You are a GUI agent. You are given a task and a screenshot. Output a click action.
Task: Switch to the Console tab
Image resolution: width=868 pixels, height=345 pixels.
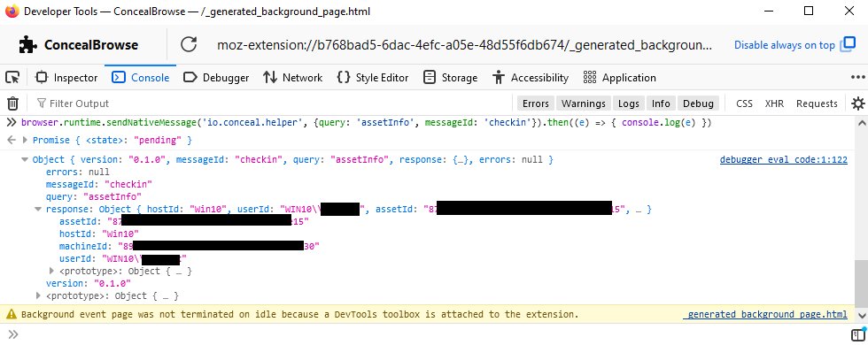(141, 78)
